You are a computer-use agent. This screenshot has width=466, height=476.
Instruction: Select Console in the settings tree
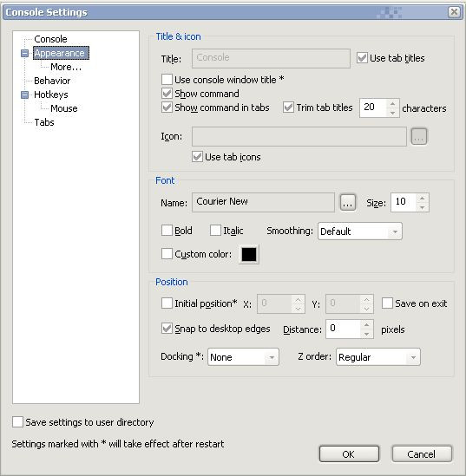[x=50, y=39]
